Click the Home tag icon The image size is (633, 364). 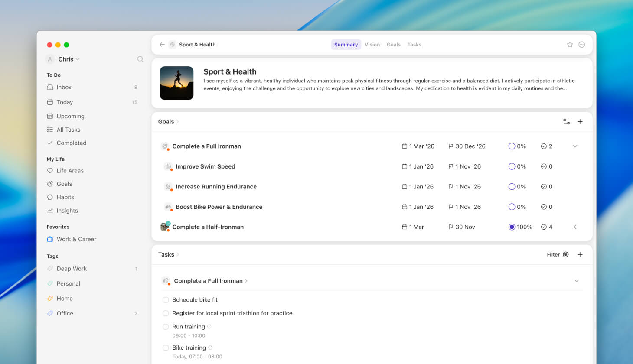50,299
